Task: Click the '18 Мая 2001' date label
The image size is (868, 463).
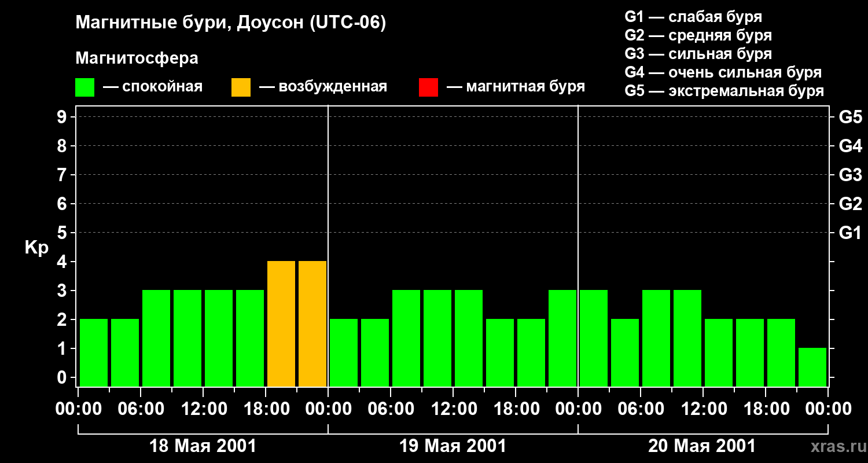Action: pos(203,446)
